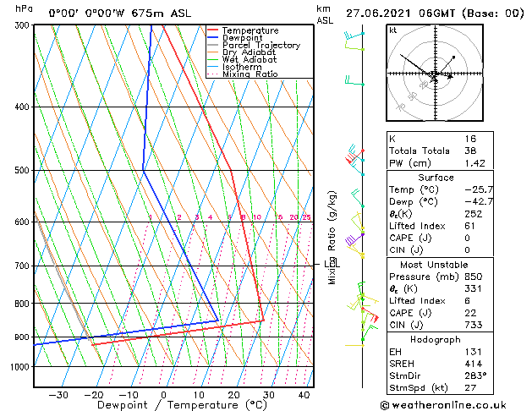
Task: Click the hodograph center crosshair
Action: pos(435,74)
